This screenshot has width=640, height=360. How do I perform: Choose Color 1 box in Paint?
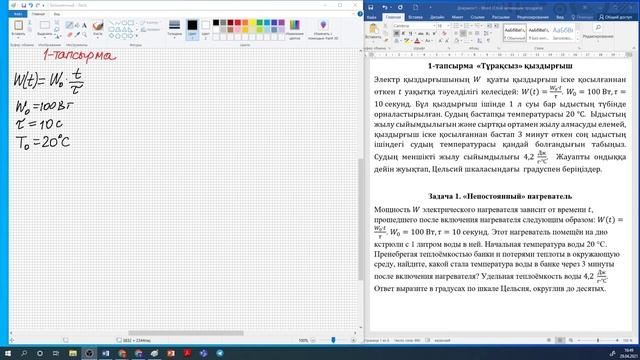tap(192, 29)
